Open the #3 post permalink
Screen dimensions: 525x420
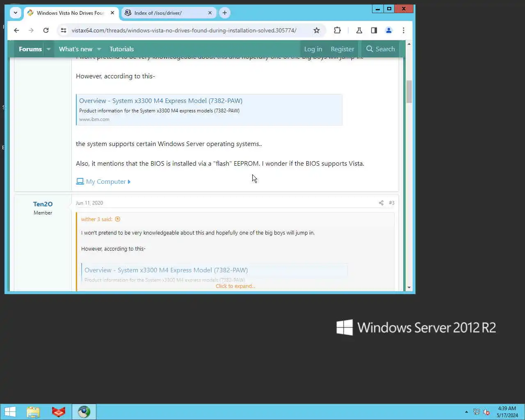(x=392, y=203)
